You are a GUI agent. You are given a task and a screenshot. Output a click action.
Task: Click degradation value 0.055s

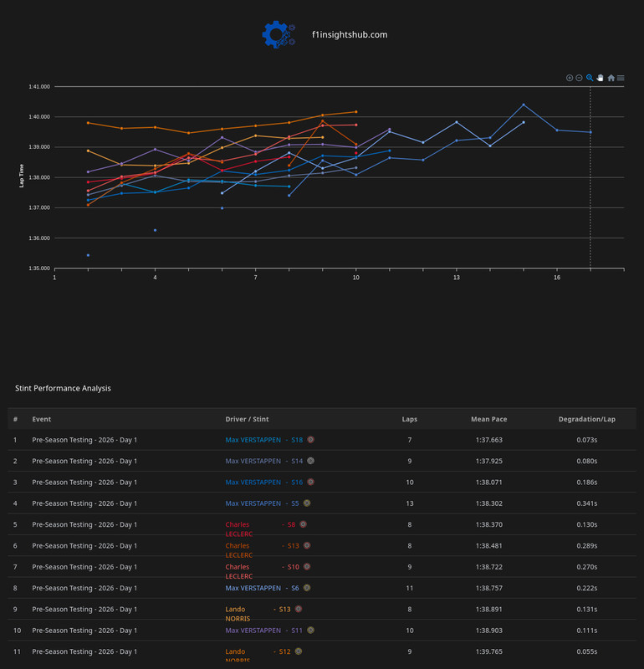(x=587, y=651)
